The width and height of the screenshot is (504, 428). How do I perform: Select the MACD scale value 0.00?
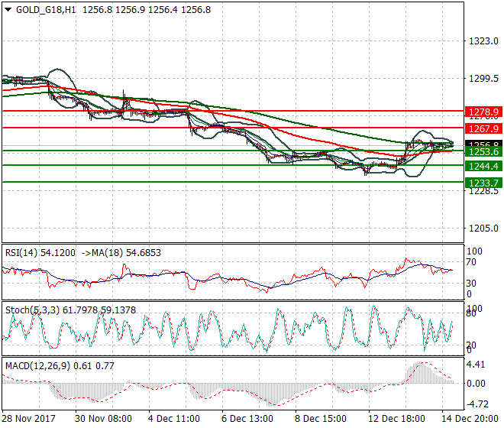click(476, 384)
